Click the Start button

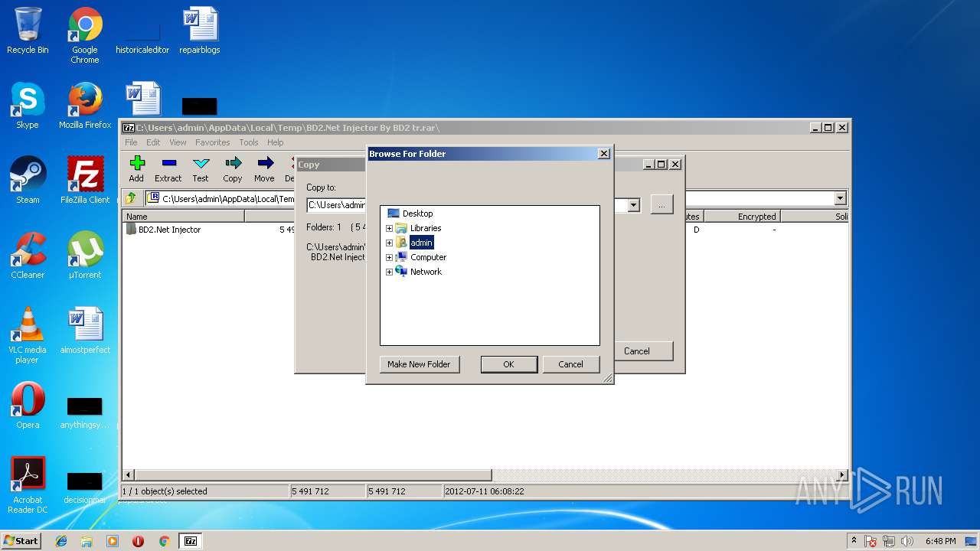[21, 541]
